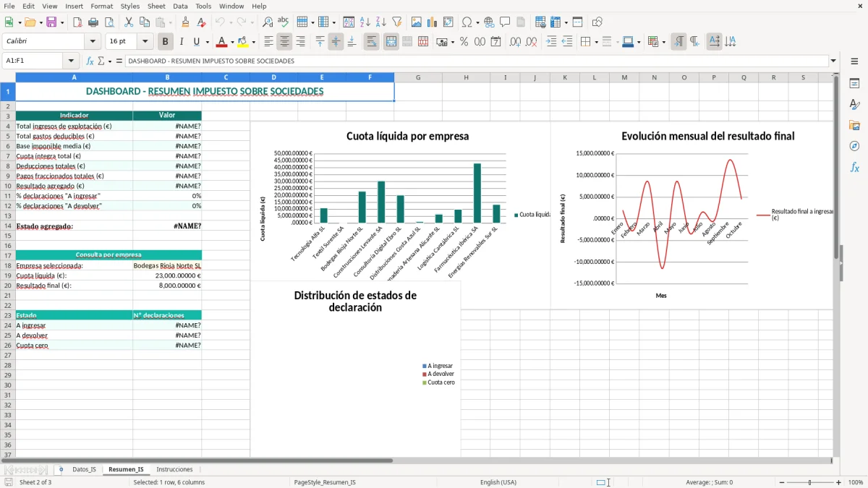Open the Font Name dropdown arrow
Screen dimensions: 868x488
click(x=93, y=42)
